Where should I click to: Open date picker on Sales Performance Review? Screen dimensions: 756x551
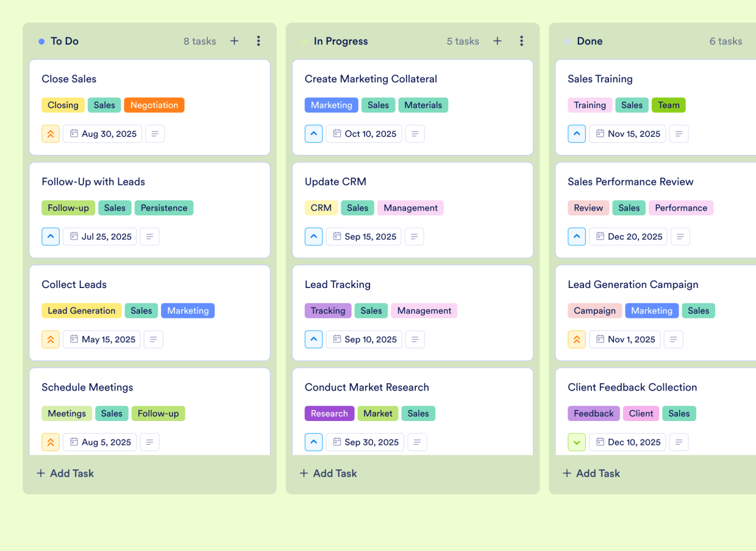[628, 237]
